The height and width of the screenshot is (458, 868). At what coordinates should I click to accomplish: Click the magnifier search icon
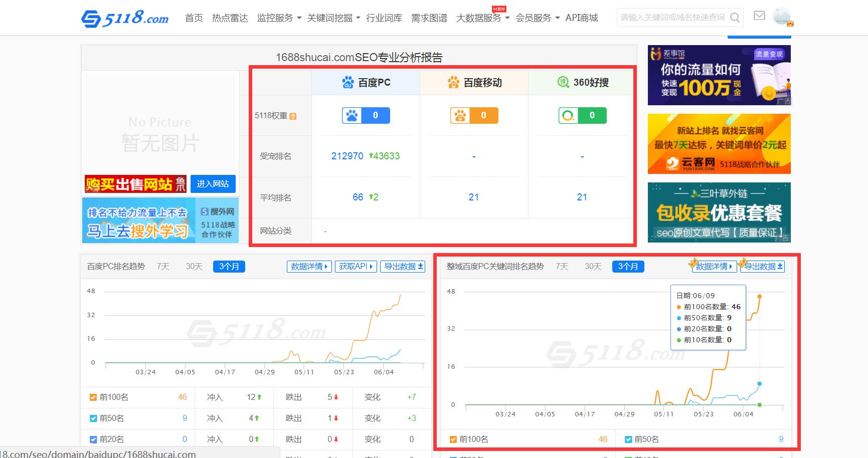(736, 17)
